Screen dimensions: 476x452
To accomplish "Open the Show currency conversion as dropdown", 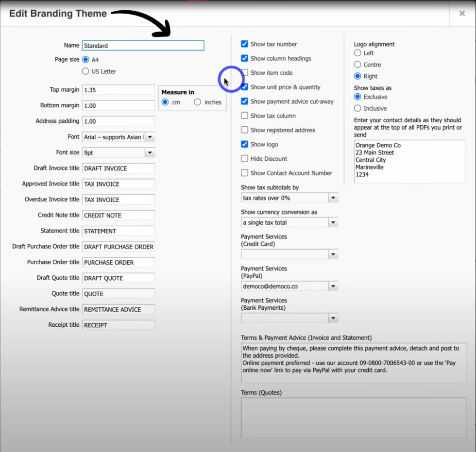I will [333, 222].
